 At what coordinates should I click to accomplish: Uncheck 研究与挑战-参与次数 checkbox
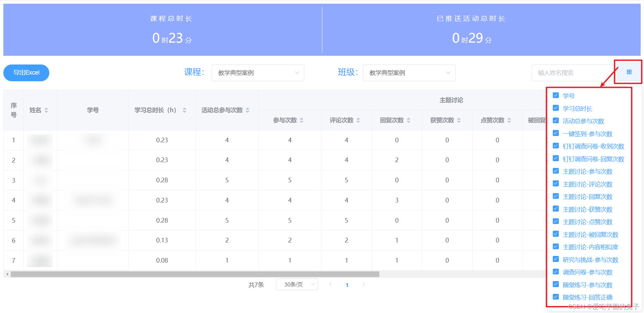tap(556, 259)
